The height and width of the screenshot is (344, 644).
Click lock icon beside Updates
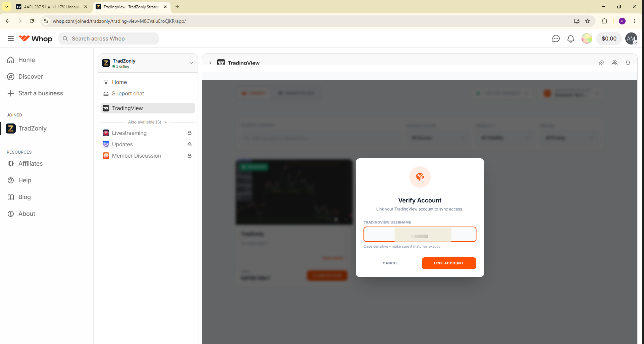pyautogui.click(x=190, y=144)
